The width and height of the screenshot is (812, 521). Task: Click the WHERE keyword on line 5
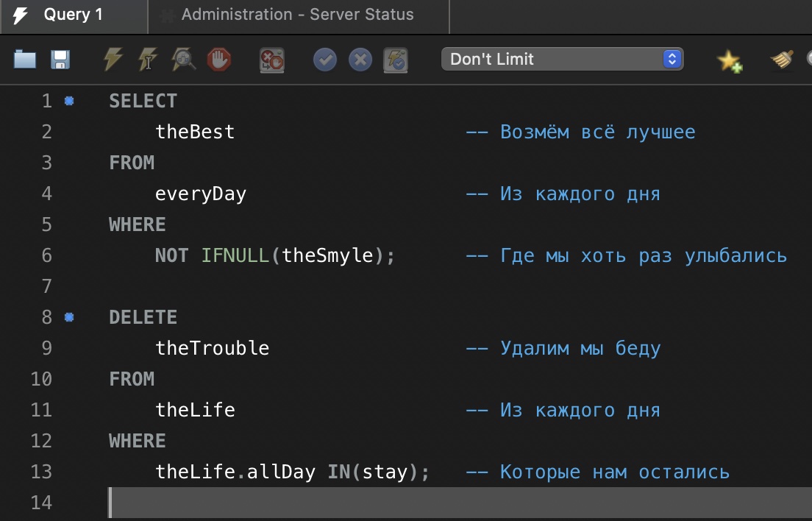coord(138,224)
